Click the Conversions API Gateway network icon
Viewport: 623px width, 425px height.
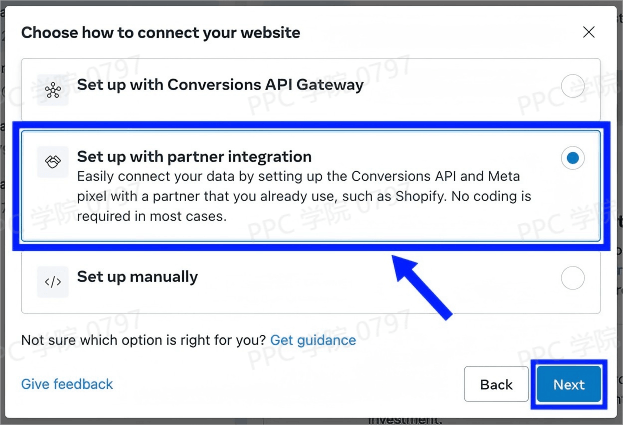(53, 87)
